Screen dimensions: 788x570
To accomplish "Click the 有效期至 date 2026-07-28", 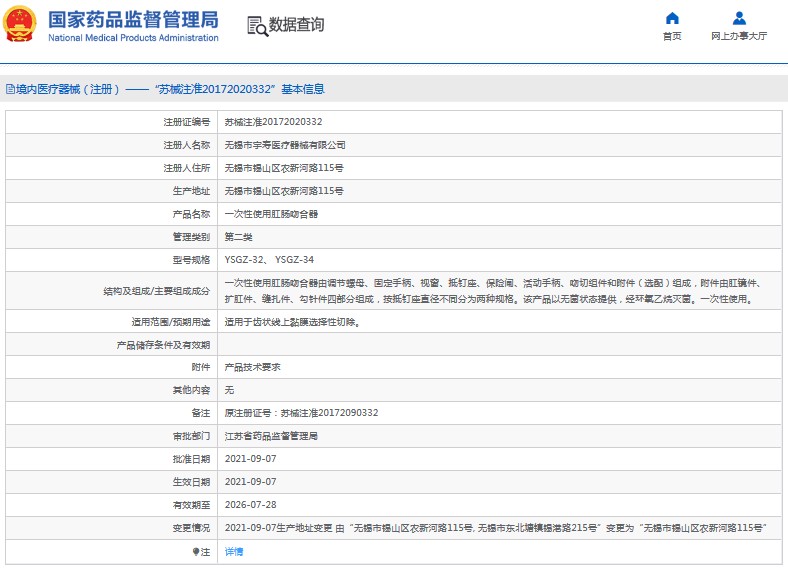I will pyautogui.click(x=250, y=505).
